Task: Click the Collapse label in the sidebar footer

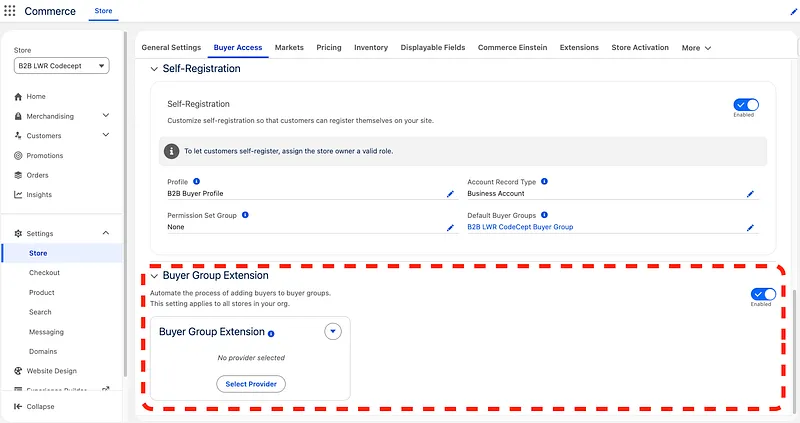Action: click(40, 407)
